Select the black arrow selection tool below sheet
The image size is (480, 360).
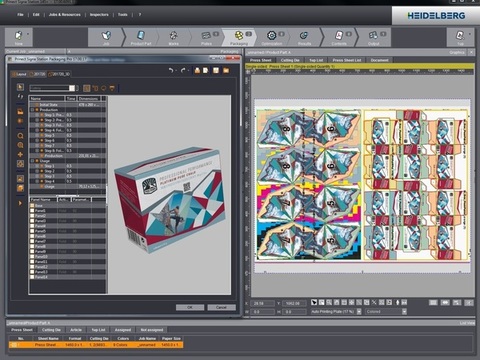click(x=314, y=302)
